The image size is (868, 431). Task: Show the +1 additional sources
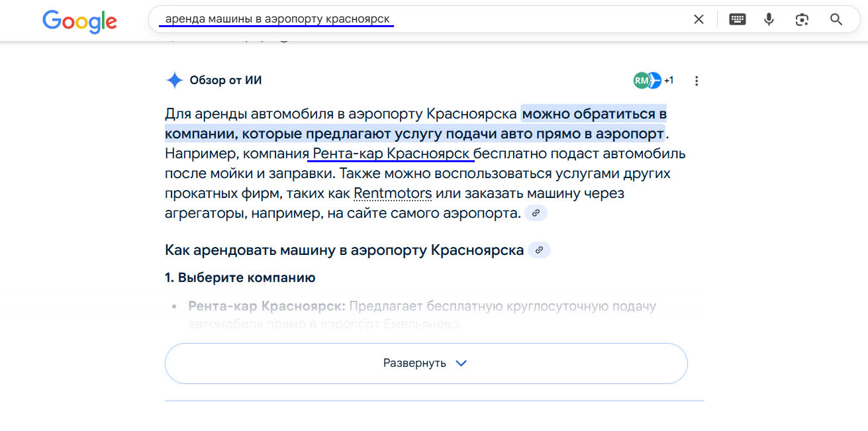[x=669, y=81]
